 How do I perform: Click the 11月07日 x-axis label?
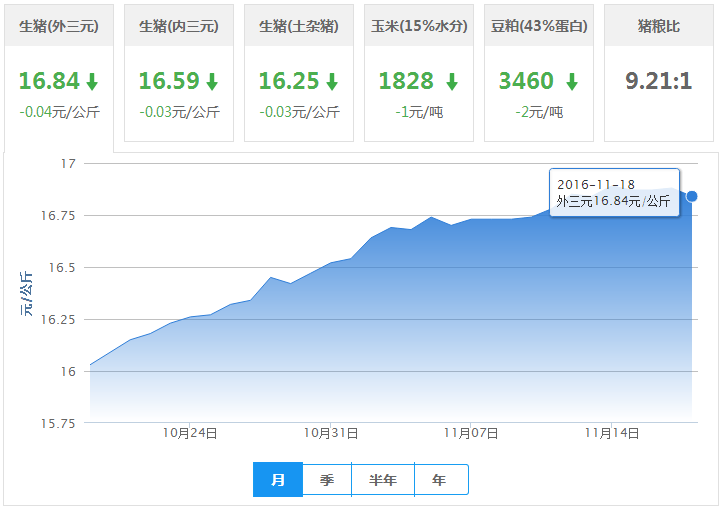471,433
